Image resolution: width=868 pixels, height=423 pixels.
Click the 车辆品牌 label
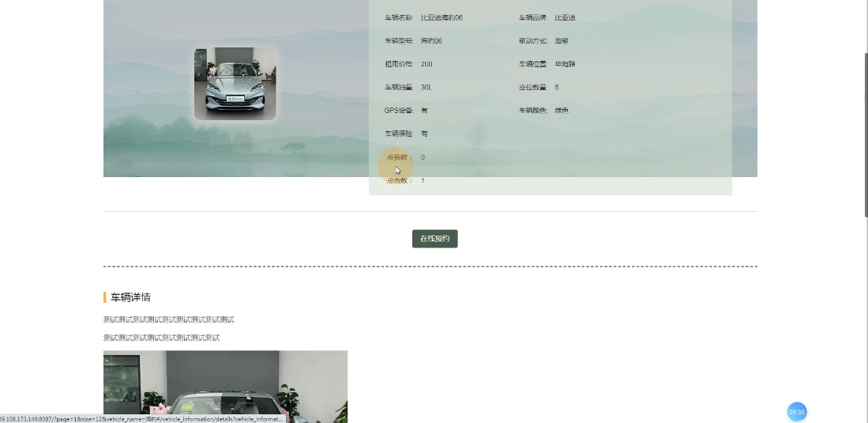pos(533,17)
